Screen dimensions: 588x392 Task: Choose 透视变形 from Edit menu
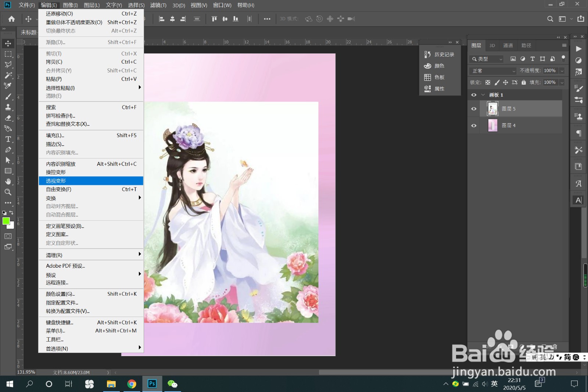click(x=91, y=181)
